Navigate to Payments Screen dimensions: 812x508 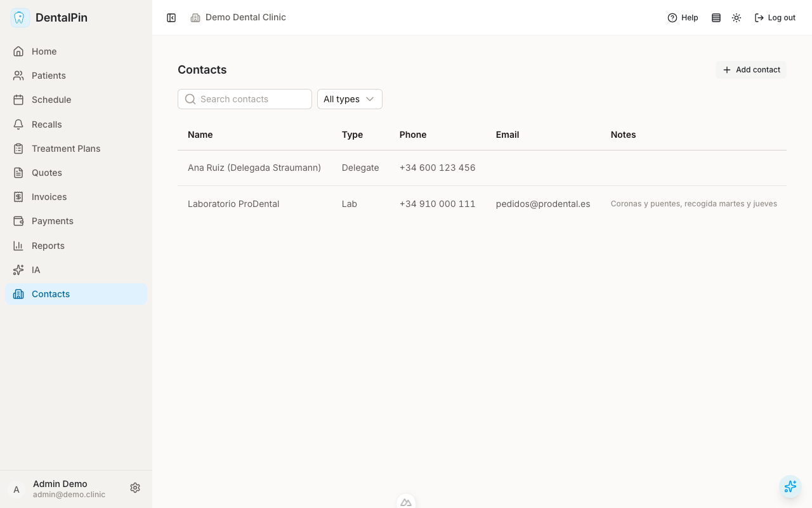(x=76, y=221)
